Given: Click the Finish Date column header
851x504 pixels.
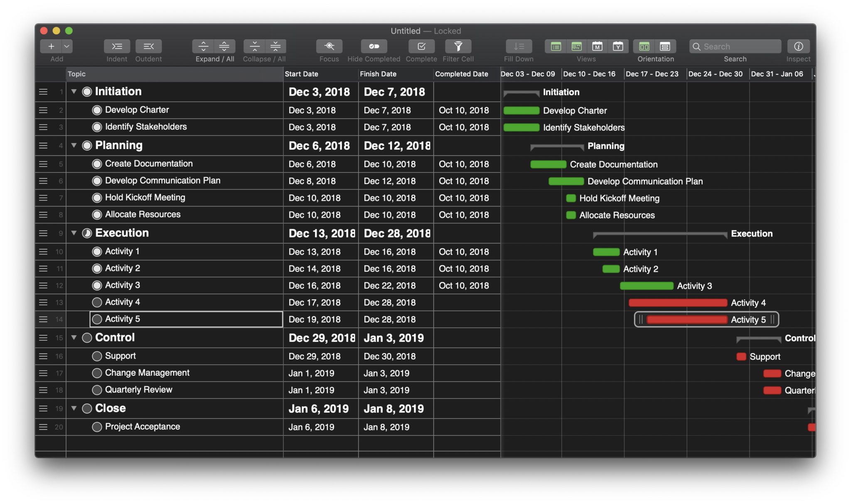Looking at the screenshot, I should point(396,74).
